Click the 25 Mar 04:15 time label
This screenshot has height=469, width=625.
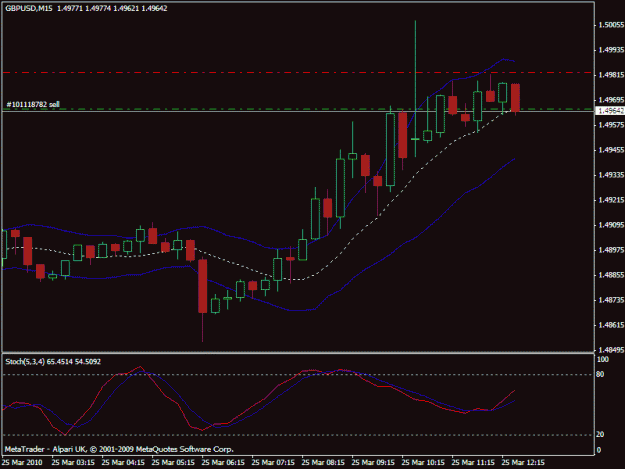coord(123,463)
